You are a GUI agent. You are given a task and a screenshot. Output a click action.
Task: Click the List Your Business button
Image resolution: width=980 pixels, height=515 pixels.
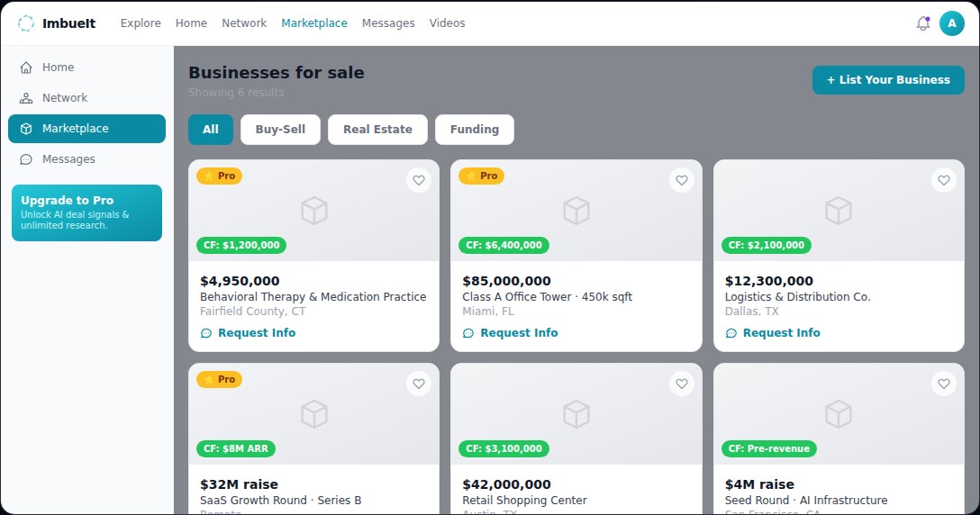pyautogui.click(x=888, y=80)
